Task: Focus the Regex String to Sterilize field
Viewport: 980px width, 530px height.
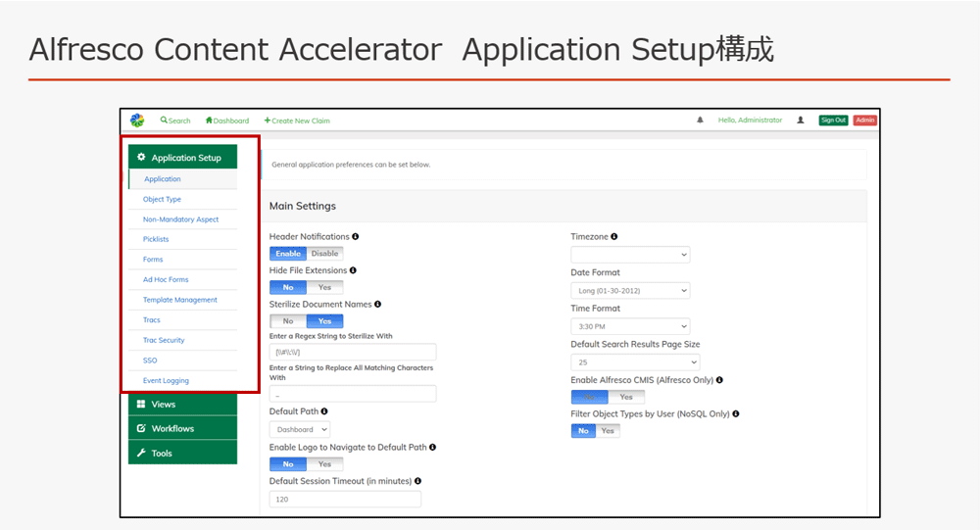Action: pos(353,352)
